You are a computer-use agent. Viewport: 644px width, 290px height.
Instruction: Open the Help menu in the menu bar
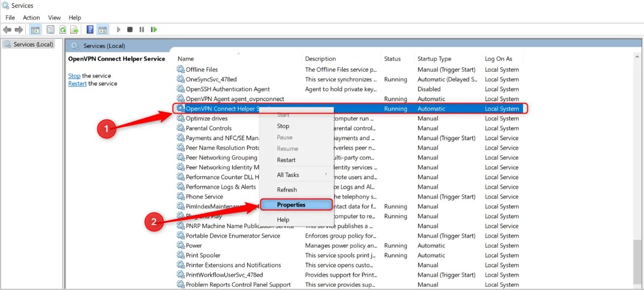[75, 17]
